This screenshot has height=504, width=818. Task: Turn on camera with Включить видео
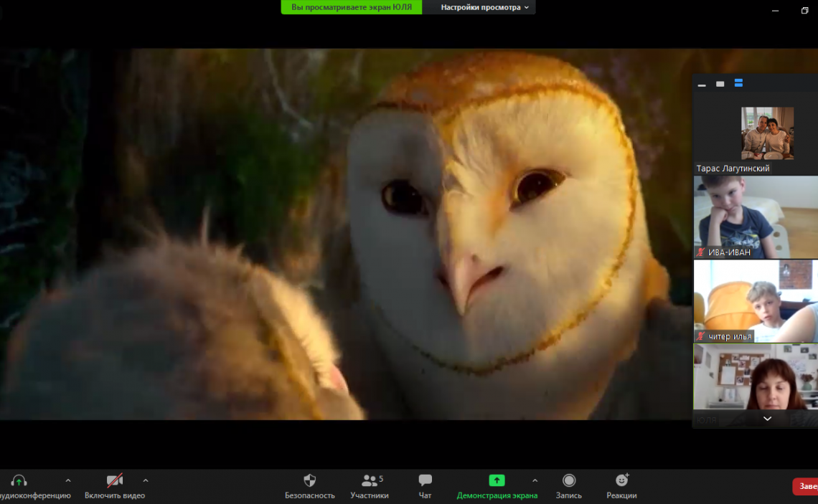[115, 485]
